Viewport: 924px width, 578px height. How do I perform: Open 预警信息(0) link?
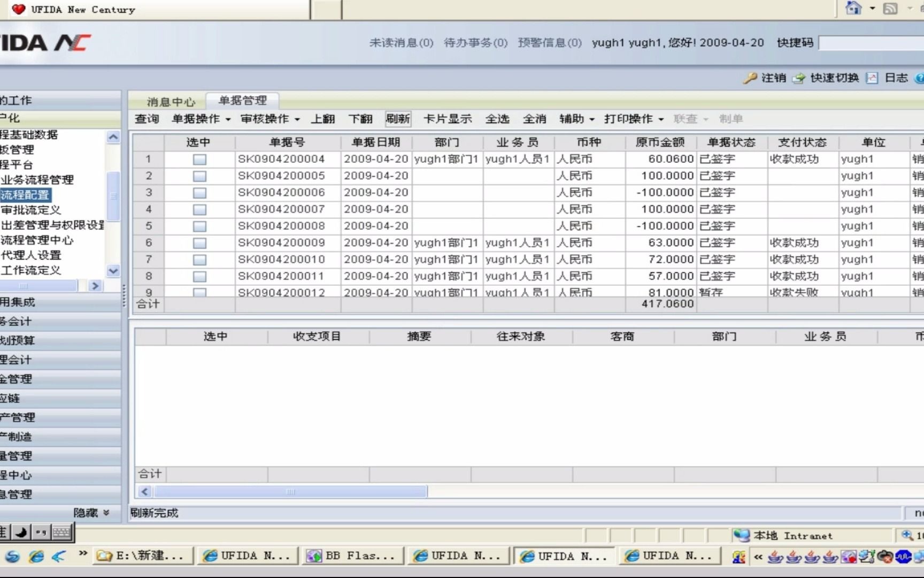[550, 43]
